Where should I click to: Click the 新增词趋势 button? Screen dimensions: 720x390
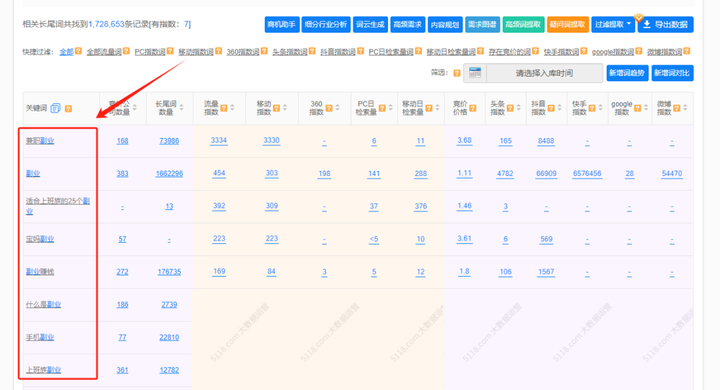tap(627, 73)
